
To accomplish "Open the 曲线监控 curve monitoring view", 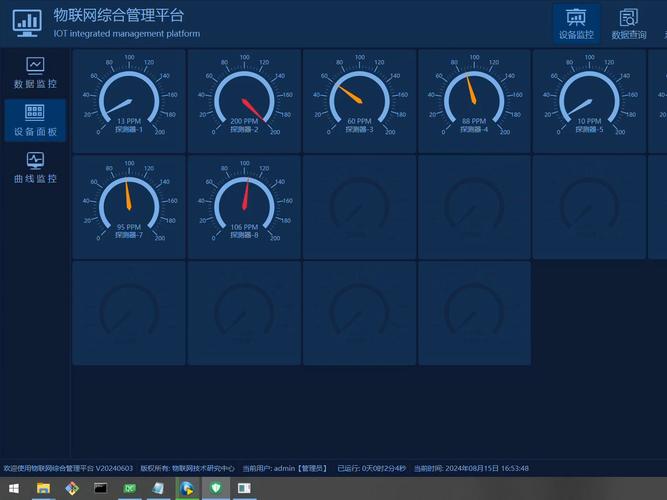I will pos(35,160).
